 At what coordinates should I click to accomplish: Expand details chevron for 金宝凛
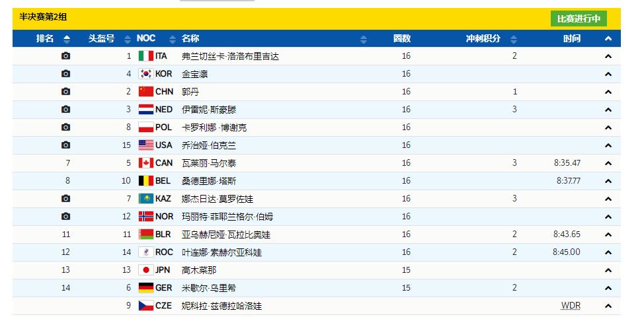(608, 74)
